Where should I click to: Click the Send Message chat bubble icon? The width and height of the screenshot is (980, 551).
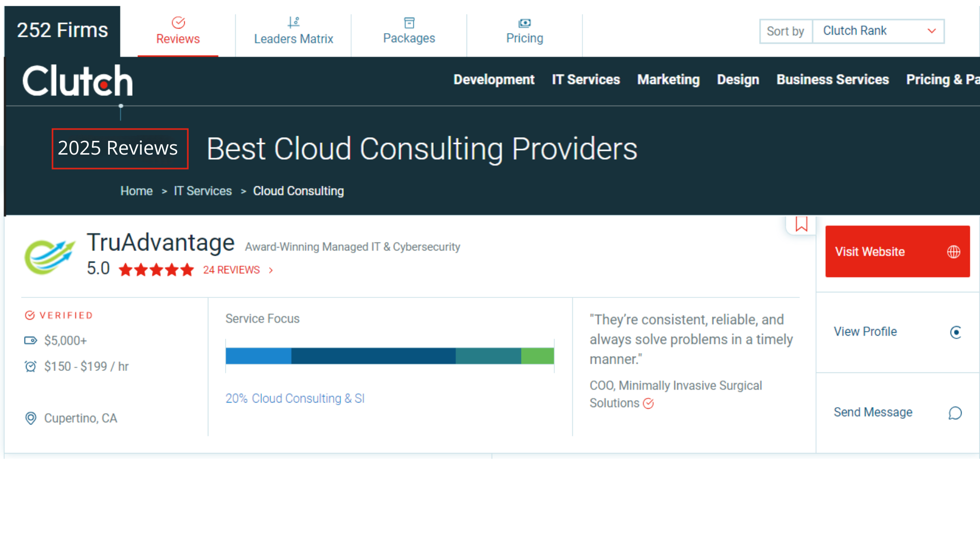tap(955, 413)
